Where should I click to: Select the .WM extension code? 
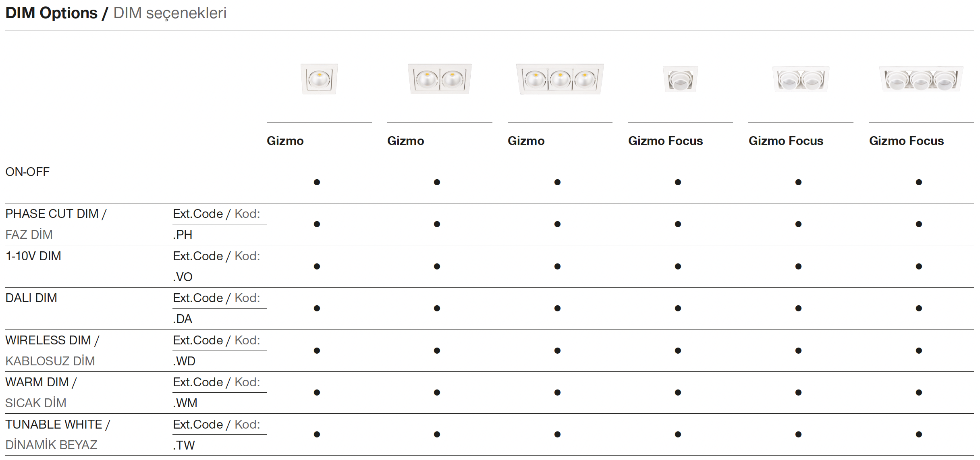185,403
